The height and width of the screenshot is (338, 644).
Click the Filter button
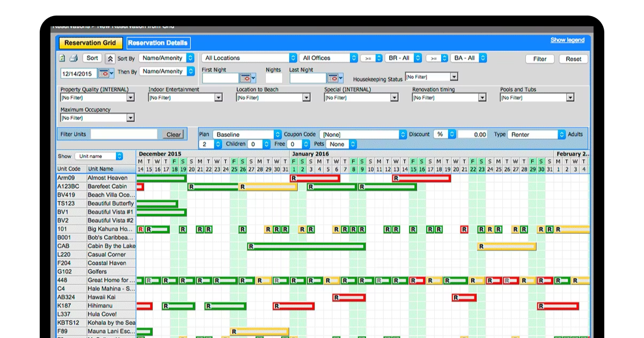tap(540, 59)
